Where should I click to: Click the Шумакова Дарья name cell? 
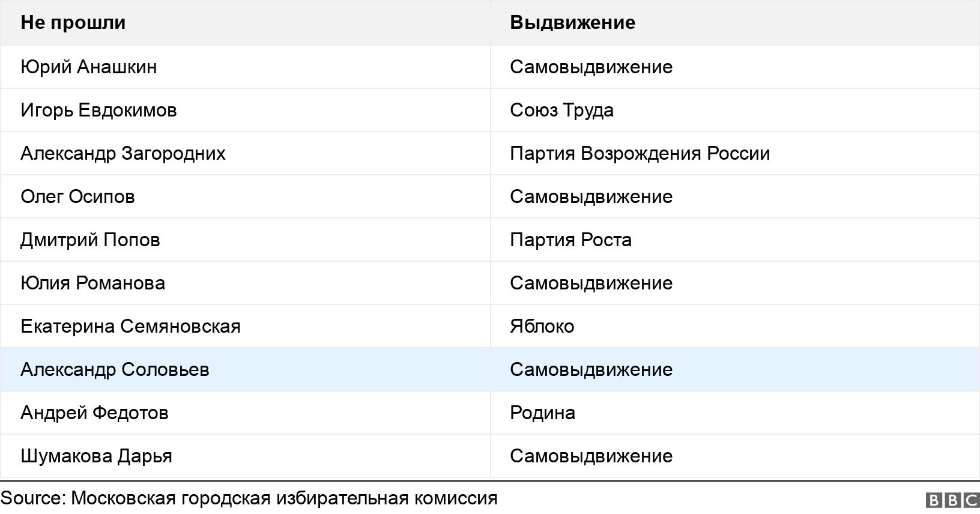(x=96, y=456)
